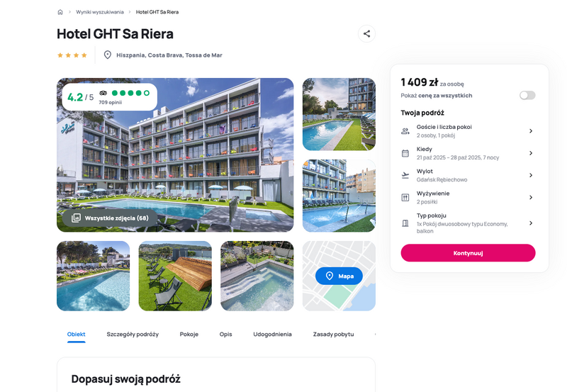Open the Typ pokoju chevron
The width and height of the screenshot is (567, 392).
(531, 223)
